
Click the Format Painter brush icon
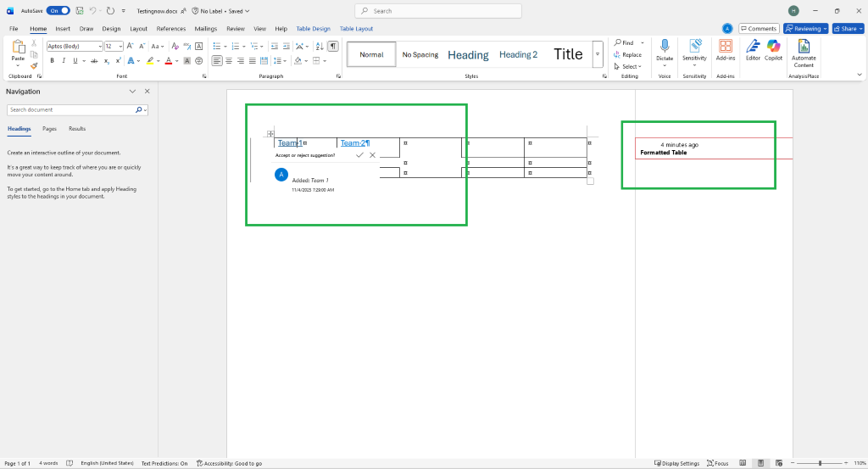pos(34,66)
